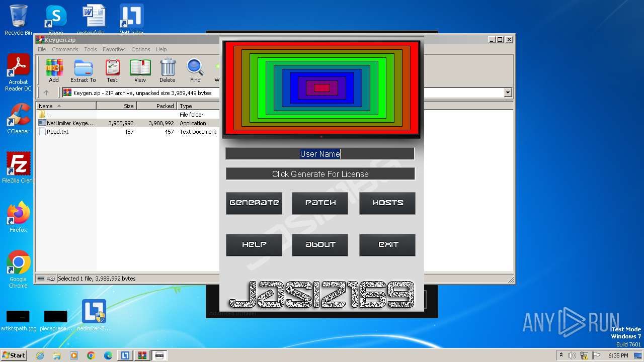
Task: Show hidden tray icons arrow
Action: (561, 355)
